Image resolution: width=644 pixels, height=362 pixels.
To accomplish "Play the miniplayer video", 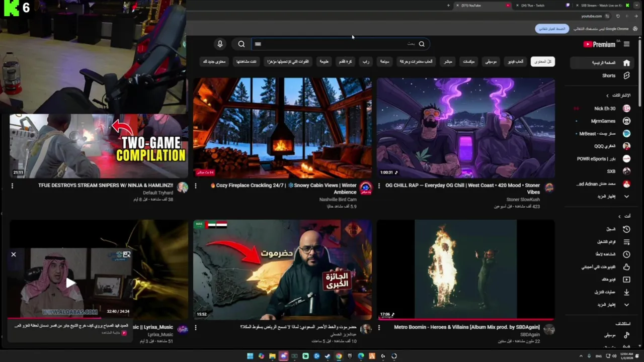I will pos(70,283).
